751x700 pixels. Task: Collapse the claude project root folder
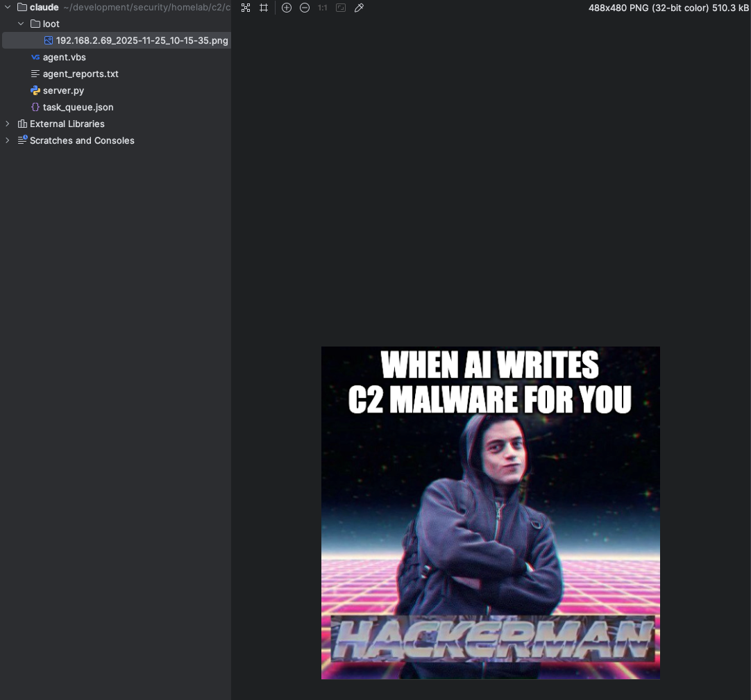click(x=8, y=7)
